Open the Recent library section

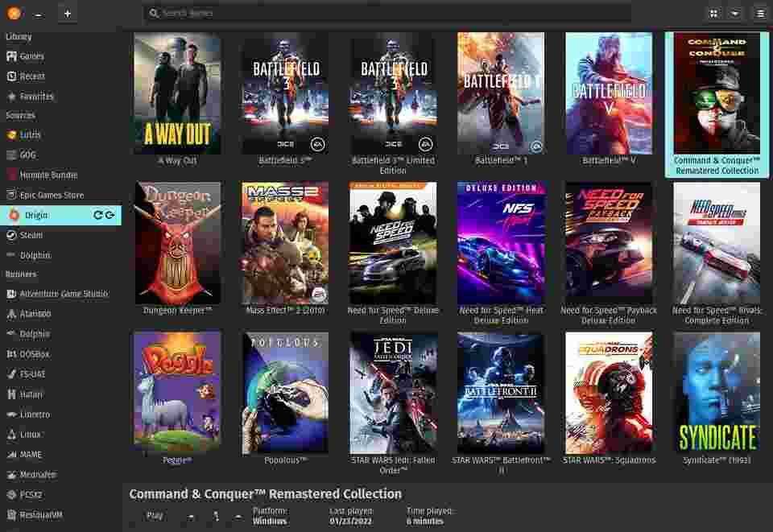click(60, 76)
